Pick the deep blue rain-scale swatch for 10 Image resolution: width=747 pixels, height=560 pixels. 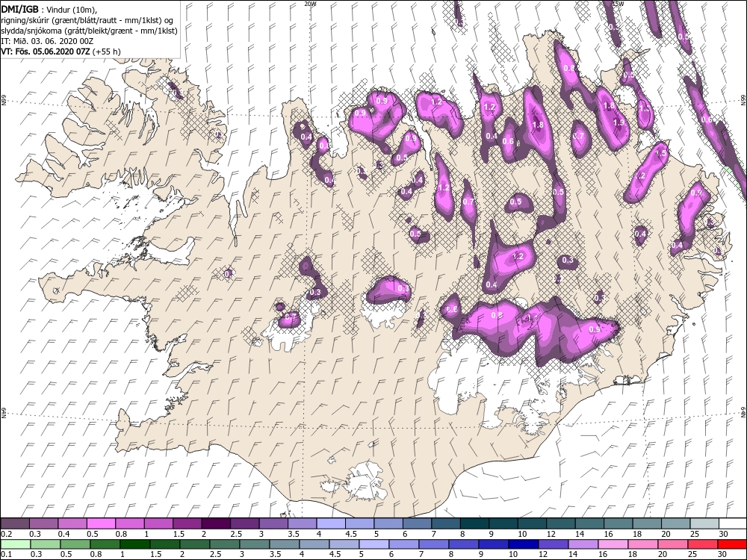523,544
